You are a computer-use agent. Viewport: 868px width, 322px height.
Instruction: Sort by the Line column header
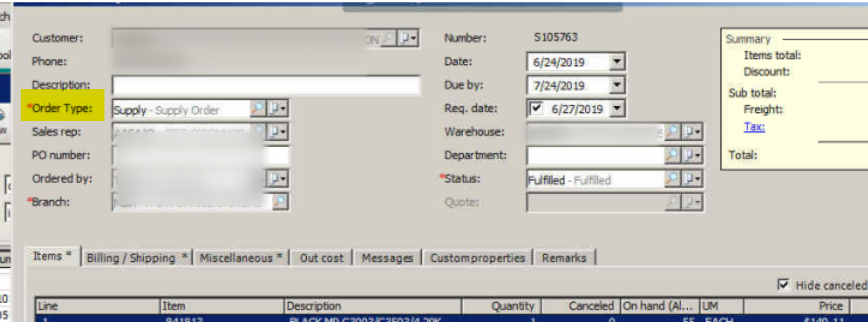pos(97,306)
